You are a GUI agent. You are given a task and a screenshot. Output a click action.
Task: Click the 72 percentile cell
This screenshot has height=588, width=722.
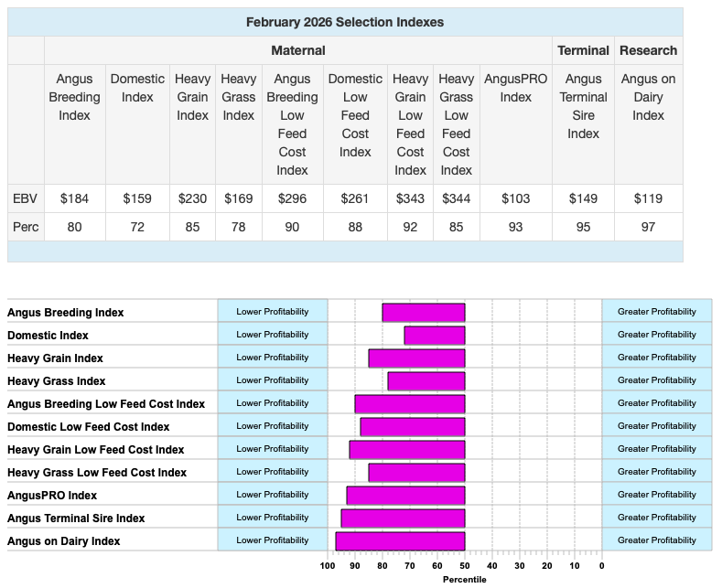[x=137, y=227]
